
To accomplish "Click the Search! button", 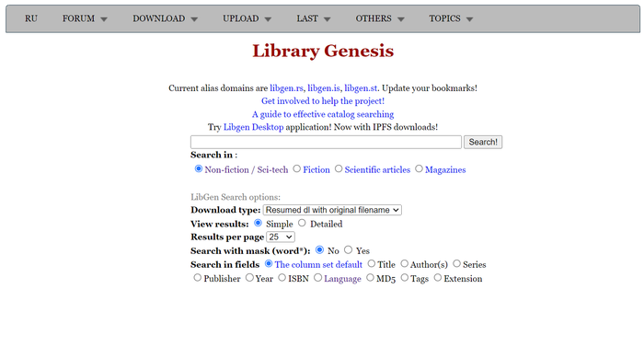I will point(483,143).
